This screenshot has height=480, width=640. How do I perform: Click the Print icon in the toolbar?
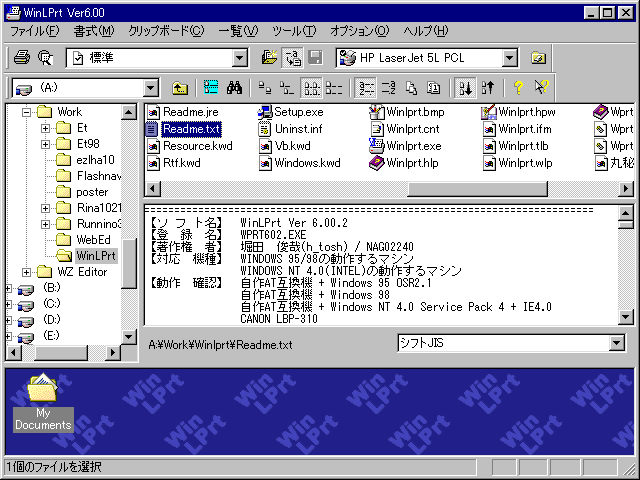click(x=21, y=58)
